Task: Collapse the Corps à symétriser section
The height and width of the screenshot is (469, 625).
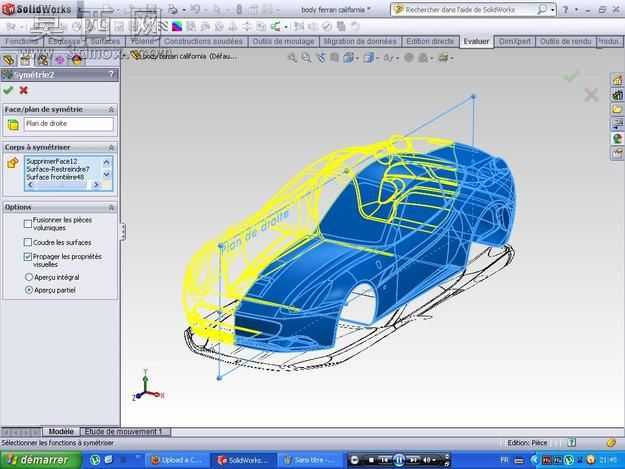Action: [111, 147]
